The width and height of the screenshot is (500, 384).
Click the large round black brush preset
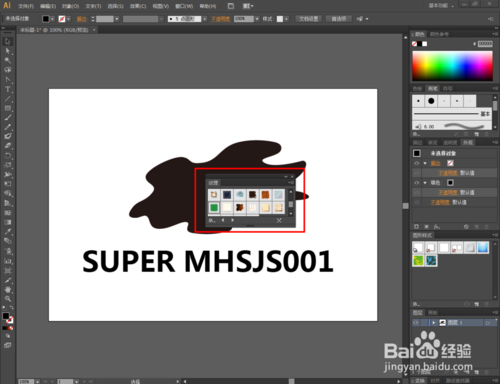431,101
